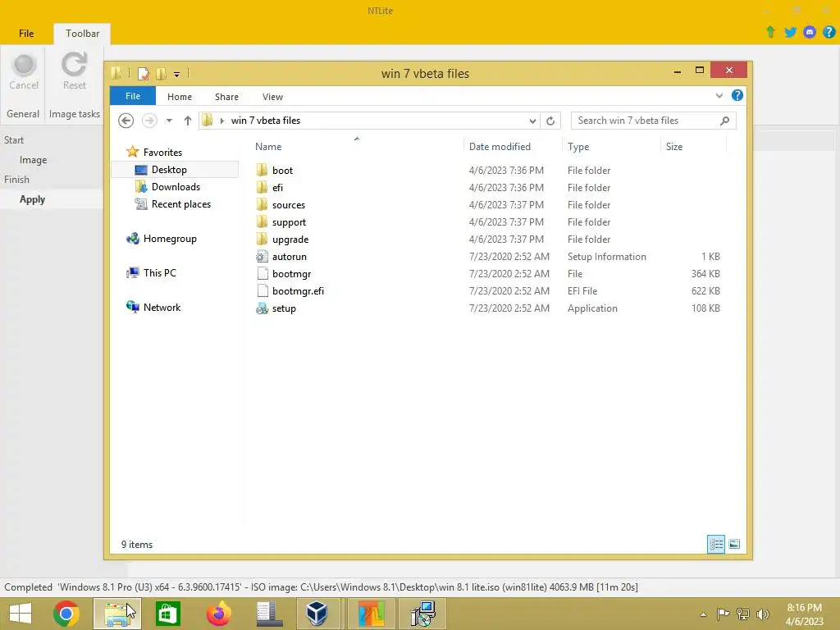Click the Properties icon in Explorer quick access toolbar
This screenshot has height=630, width=840.
tap(144, 73)
